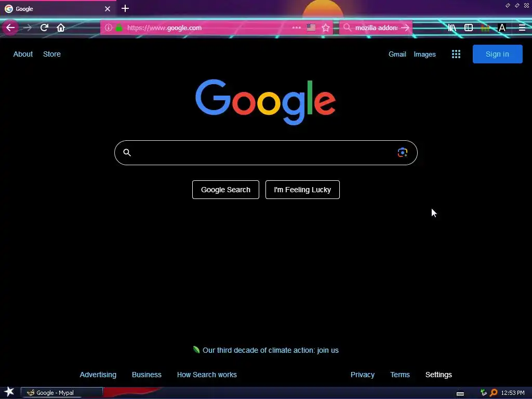This screenshot has width=532, height=399.
Task: Click the Sign in button
Action: [x=497, y=54]
